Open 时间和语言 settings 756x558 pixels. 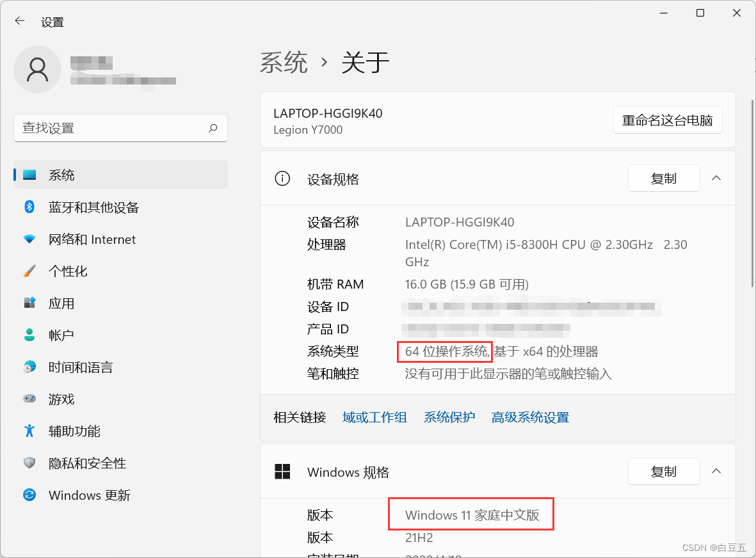pyautogui.click(x=120, y=367)
